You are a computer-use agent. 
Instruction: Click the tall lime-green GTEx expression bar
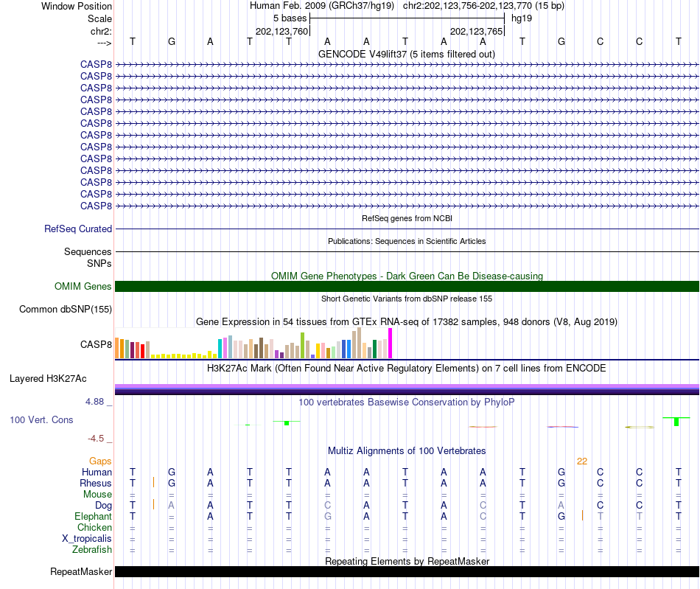pyautogui.click(x=303, y=345)
